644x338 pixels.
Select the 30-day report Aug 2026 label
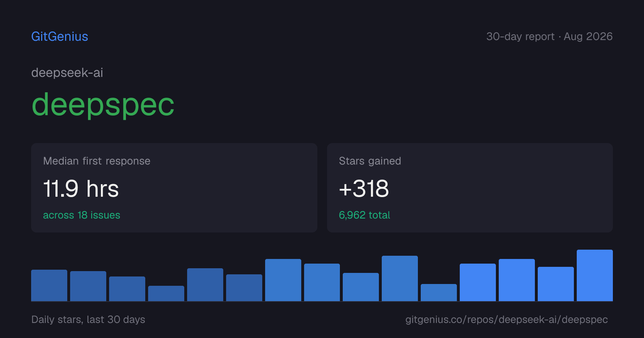549,36
